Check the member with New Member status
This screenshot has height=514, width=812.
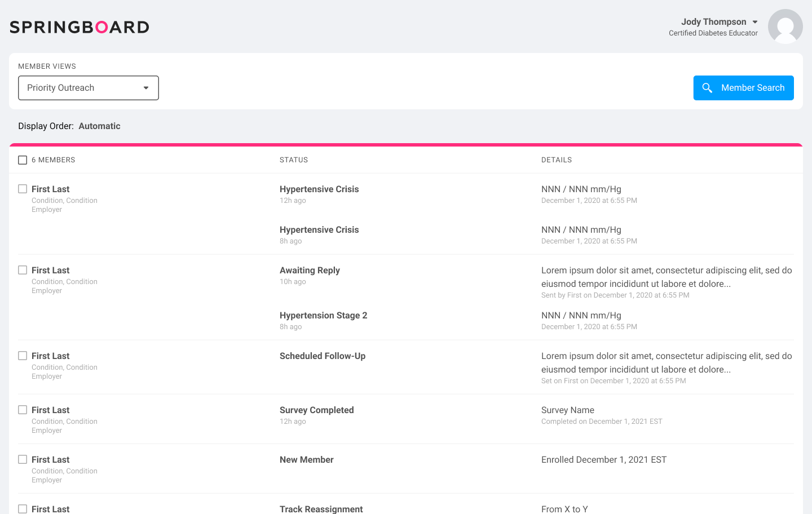[23, 459]
